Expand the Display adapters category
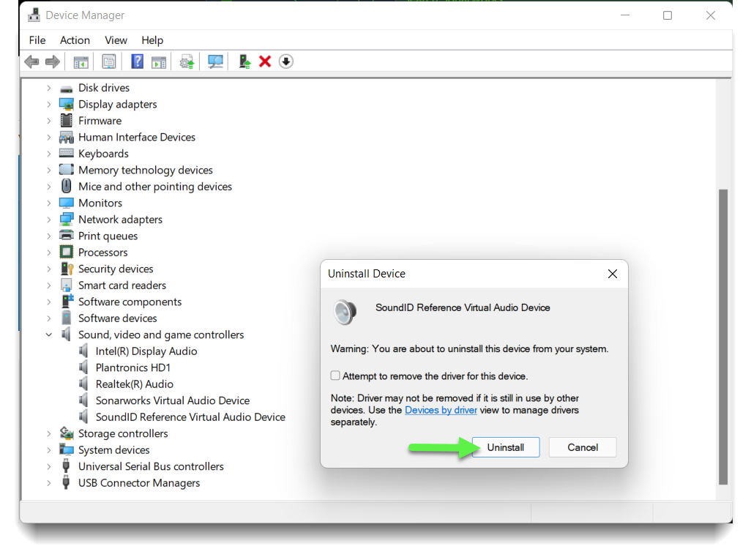Viewport: 751px width, 560px height. [49, 105]
